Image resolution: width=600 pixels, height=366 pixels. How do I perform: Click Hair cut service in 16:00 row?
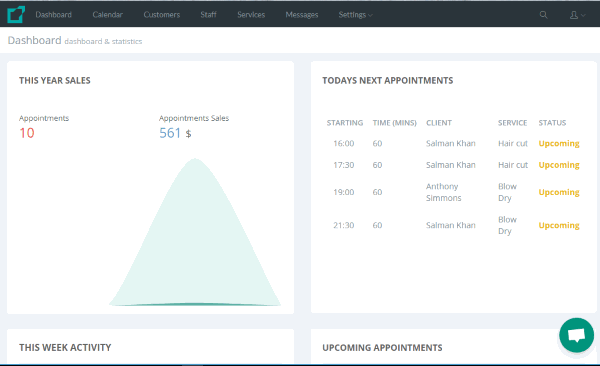point(513,144)
